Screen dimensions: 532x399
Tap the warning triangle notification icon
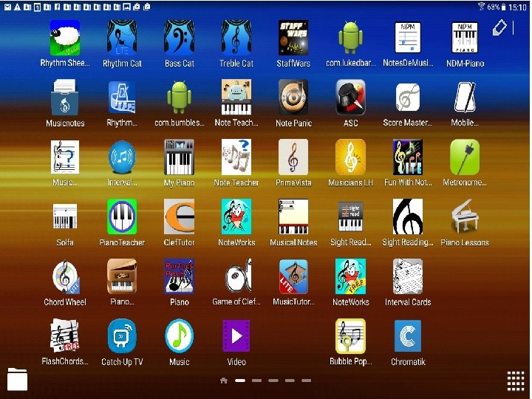point(17,7)
